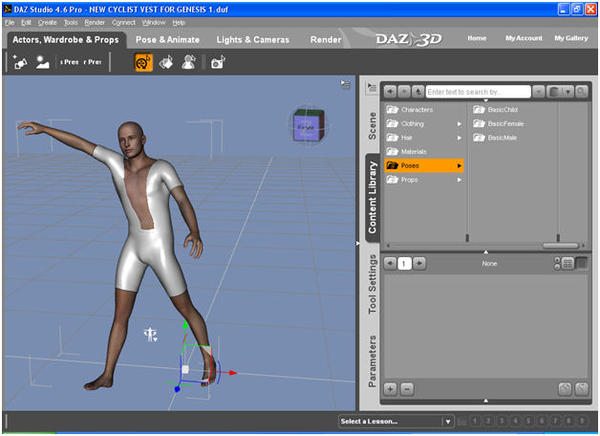Screen dimensions: 600x436
Task: Open the File menu
Action: point(10,23)
